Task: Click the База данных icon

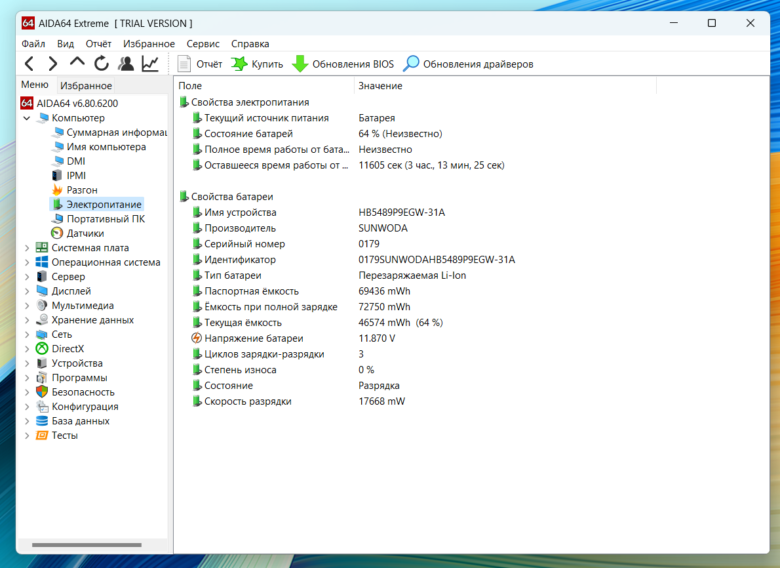Action: [42, 421]
